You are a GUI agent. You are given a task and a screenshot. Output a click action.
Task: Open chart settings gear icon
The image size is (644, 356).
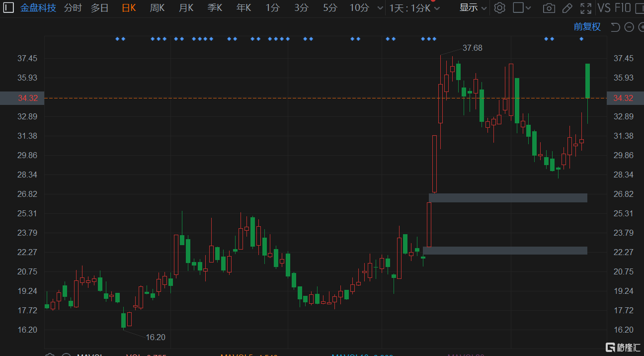[x=500, y=8]
